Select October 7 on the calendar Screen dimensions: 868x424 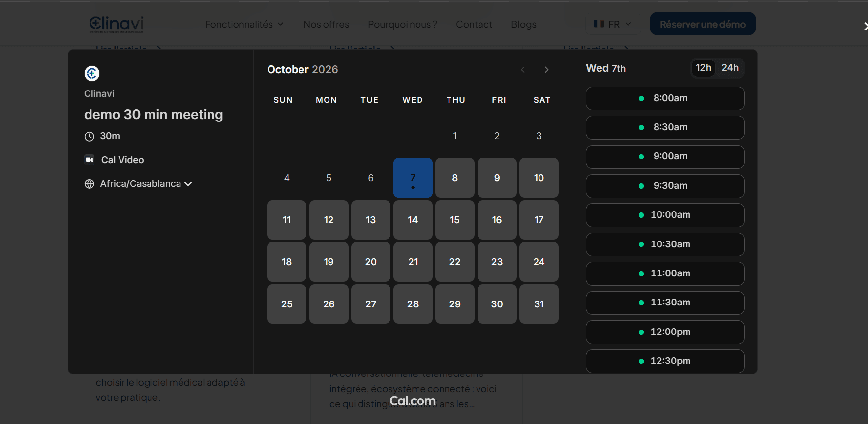[413, 178]
